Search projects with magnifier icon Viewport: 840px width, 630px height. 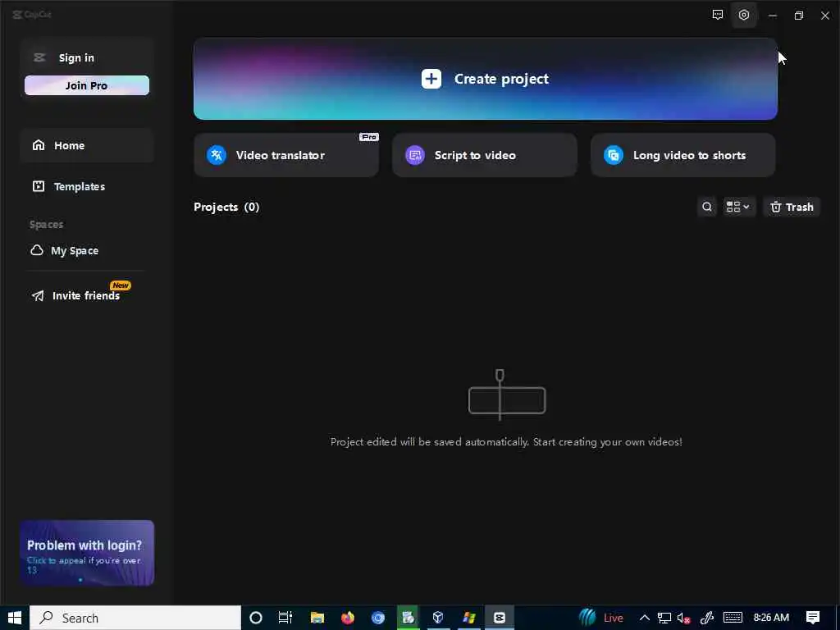point(707,207)
